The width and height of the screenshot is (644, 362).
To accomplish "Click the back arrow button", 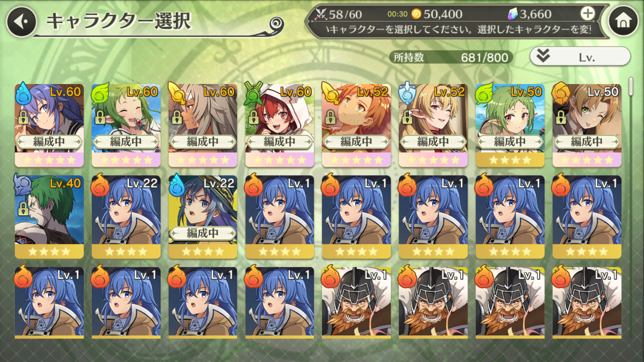I will pos(21,22).
